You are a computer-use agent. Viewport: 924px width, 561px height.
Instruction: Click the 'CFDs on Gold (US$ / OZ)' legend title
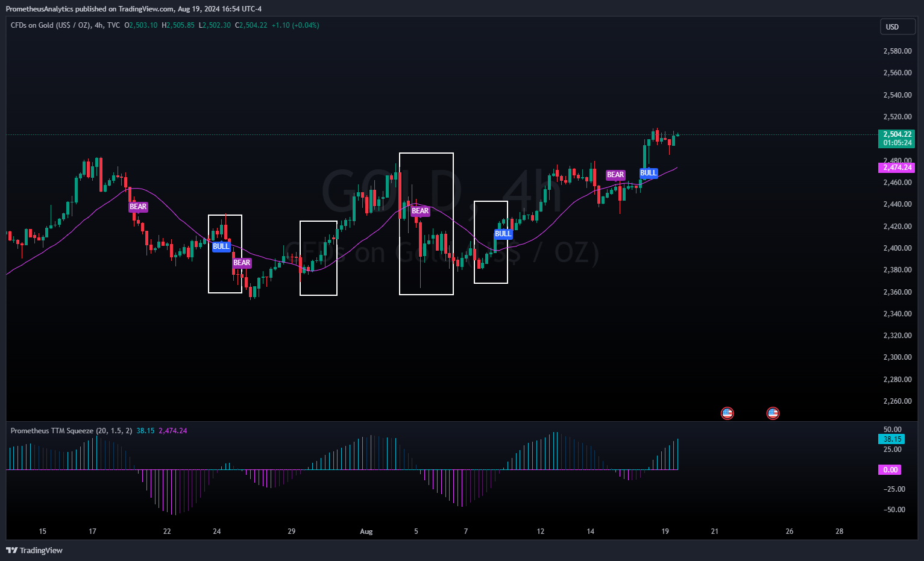51,25
